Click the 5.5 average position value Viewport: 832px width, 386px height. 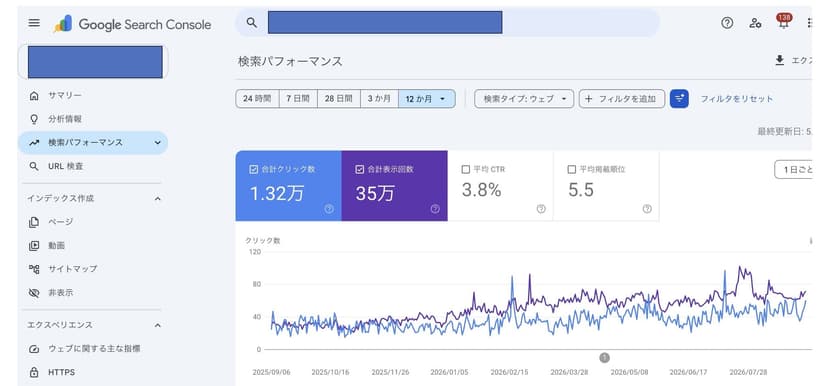tap(581, 190)
